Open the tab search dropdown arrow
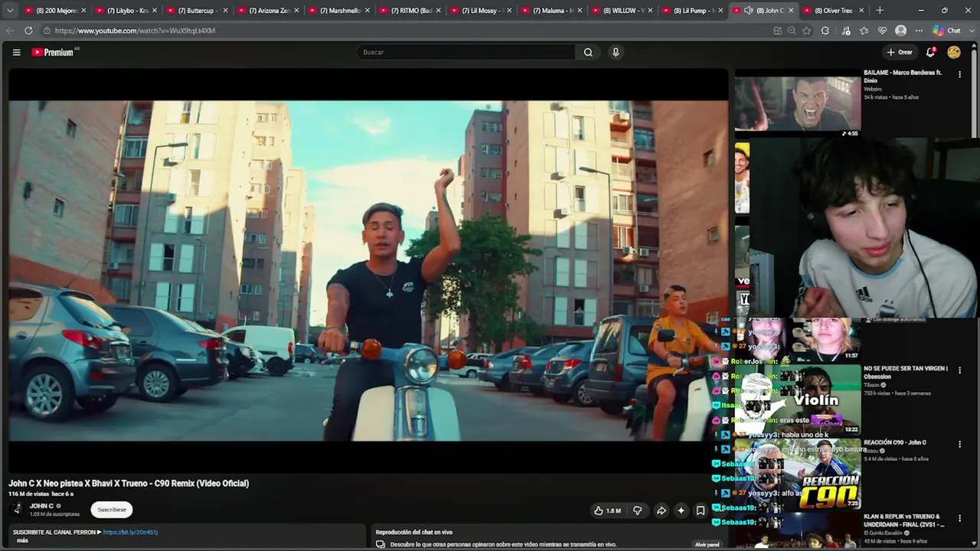This screenshot has height=551, width=980. click(10, 11)
